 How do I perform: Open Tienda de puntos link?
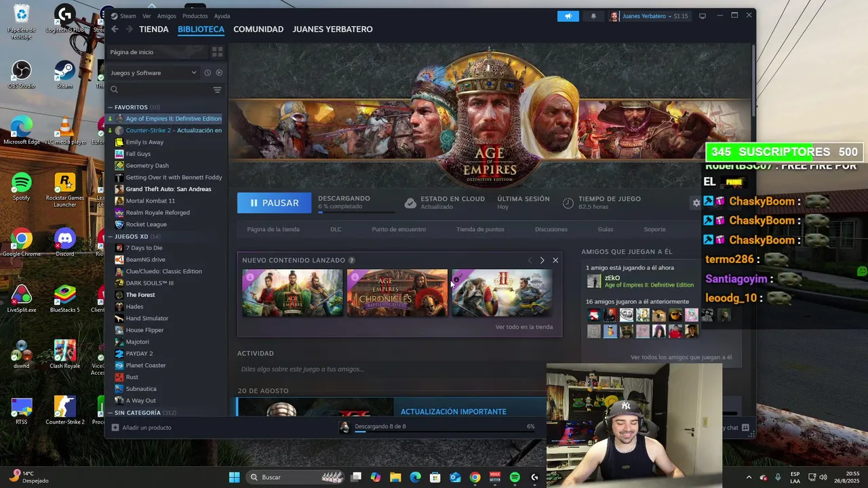[480, 229]
